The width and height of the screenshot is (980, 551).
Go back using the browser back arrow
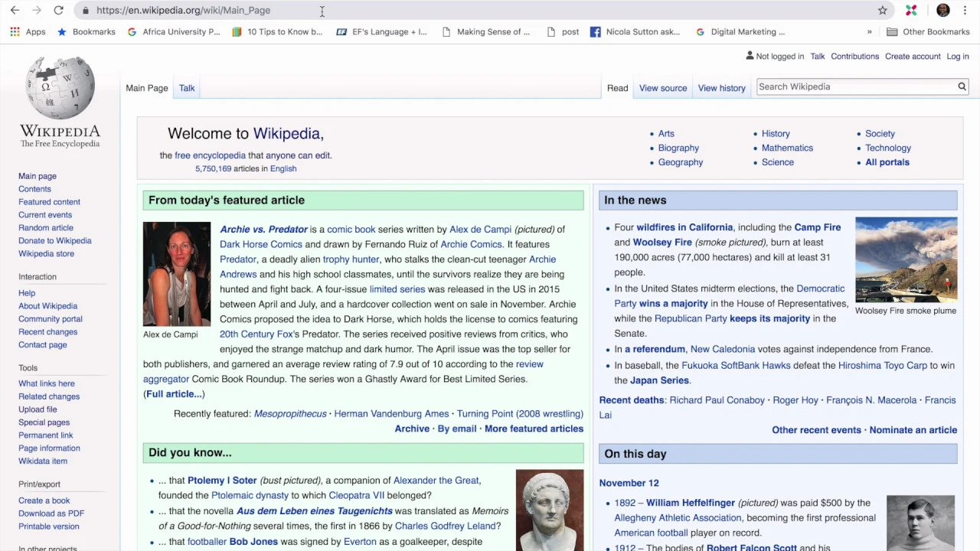(15, 10)
